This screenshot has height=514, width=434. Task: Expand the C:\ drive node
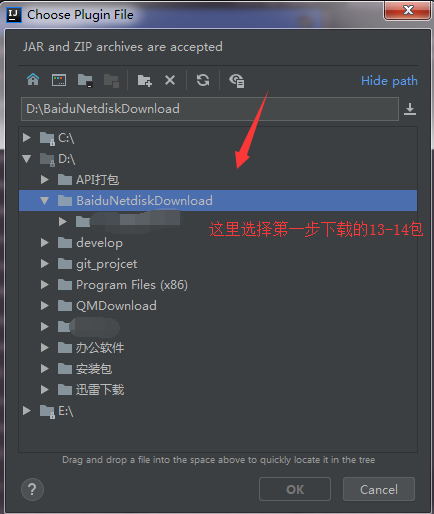point(27,138)
